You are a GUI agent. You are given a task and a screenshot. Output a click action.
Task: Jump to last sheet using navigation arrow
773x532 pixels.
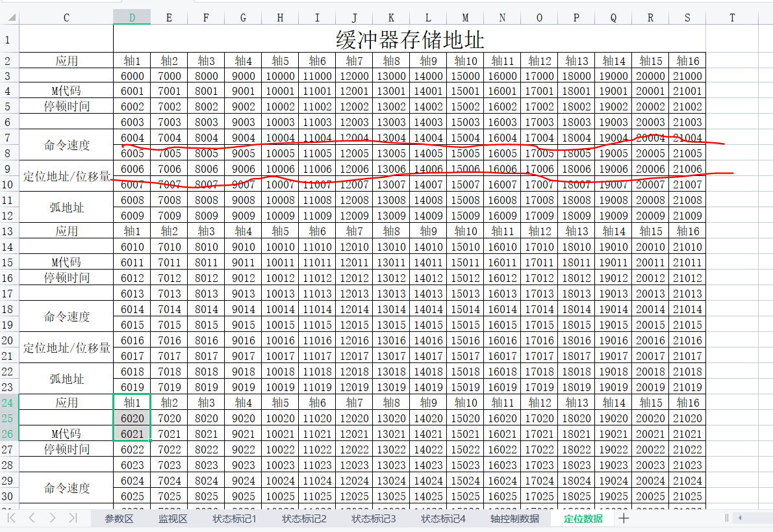(73, 518)
